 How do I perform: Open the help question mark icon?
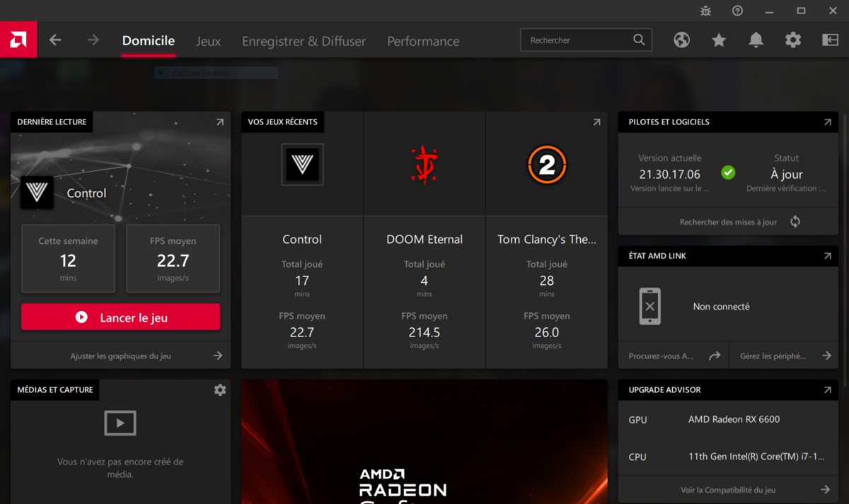(x=737, y=11)
